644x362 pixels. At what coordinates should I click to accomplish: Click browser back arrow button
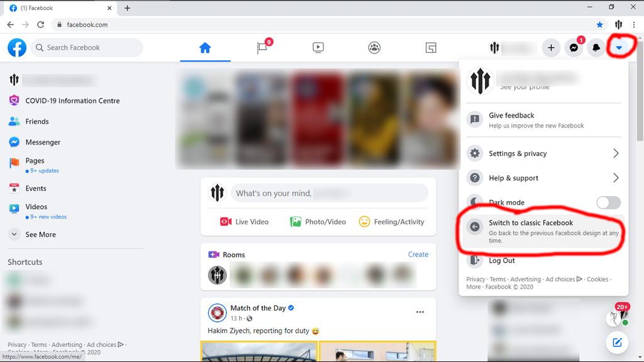point(10,25)
